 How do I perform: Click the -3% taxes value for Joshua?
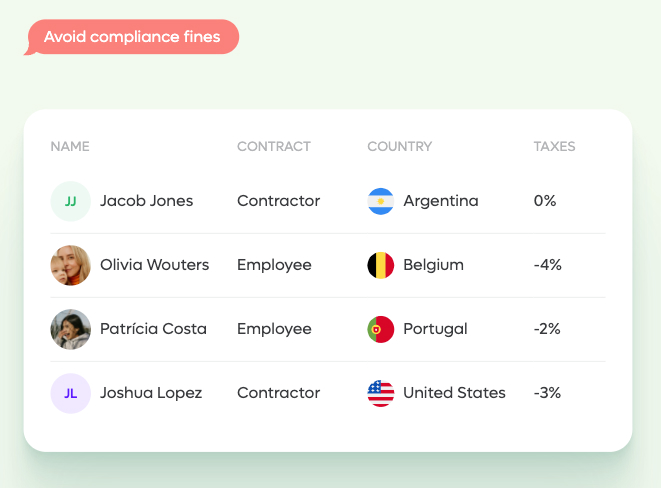click(x=547, y=393)
